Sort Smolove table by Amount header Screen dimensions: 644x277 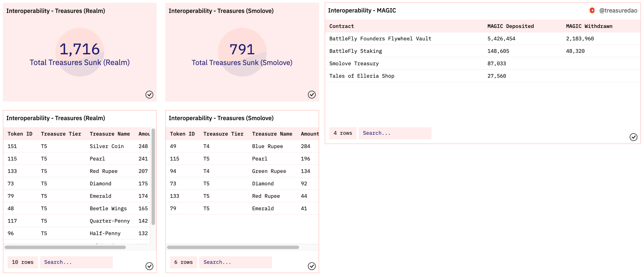click(310, 134)
